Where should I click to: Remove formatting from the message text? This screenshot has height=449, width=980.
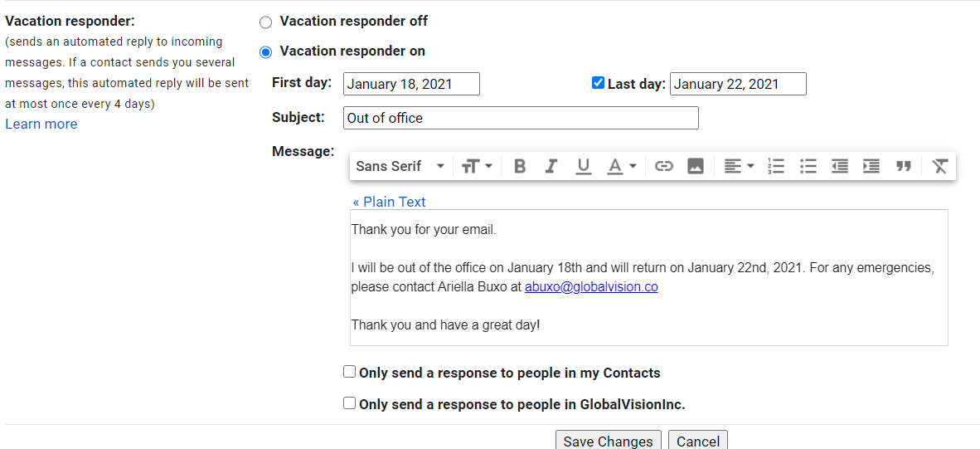(939, 166)
